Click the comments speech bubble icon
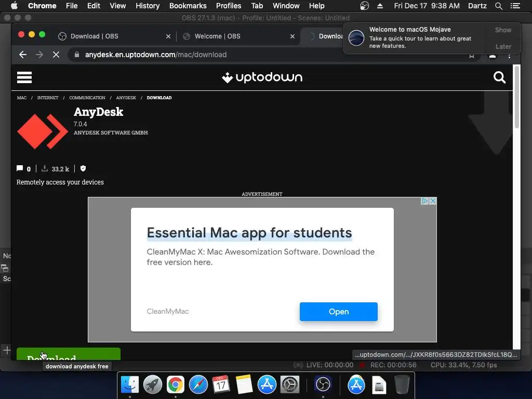The height and width of the screenshot is (399, 532). (20, 168)
